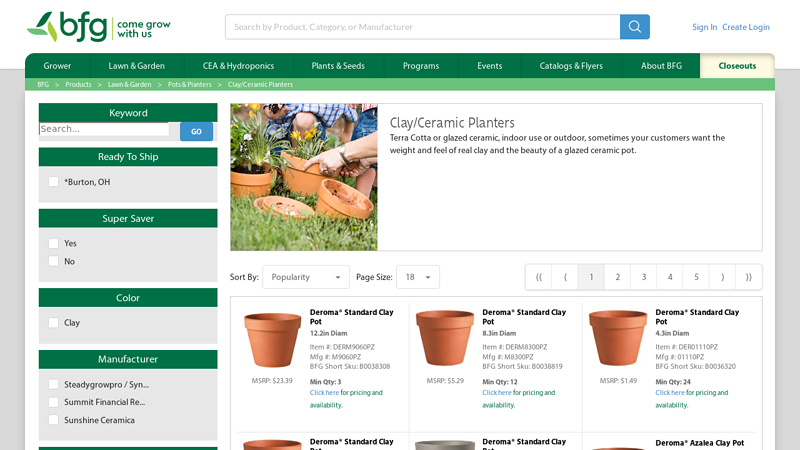The height and width of the screenshot is (450, 800).
Task: Go to page 5
Action: click(x=696, y=277)
